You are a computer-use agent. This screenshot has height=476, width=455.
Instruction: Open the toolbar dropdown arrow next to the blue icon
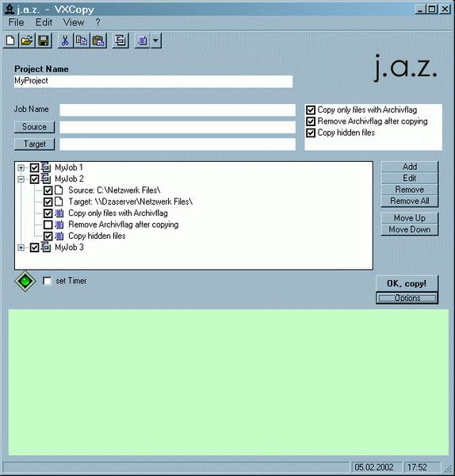pos(155,40)
